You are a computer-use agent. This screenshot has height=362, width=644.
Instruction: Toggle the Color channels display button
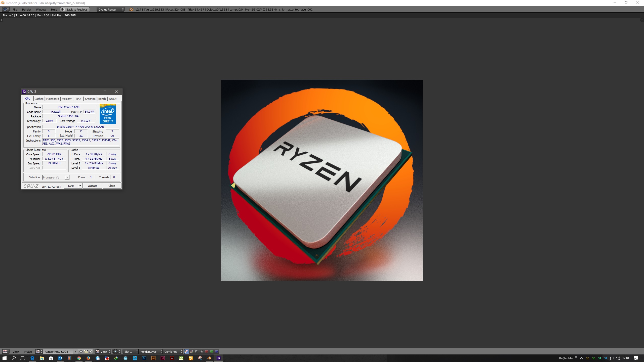pos(191,351)
